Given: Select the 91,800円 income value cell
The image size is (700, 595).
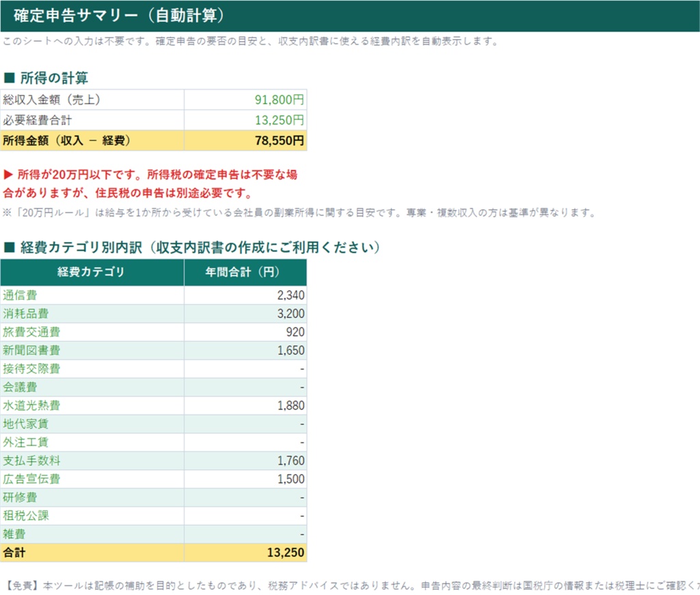Looking at the screenshot, I should click(x=245, y=100).
